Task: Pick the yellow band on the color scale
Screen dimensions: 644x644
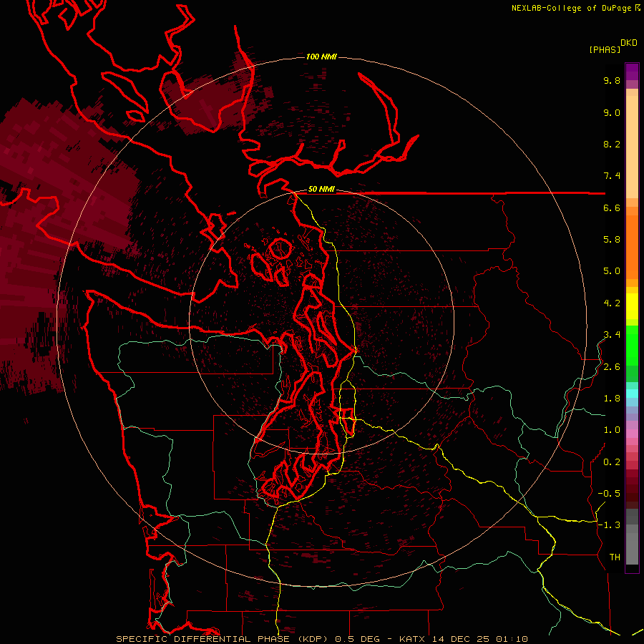Action: point(632,306)
